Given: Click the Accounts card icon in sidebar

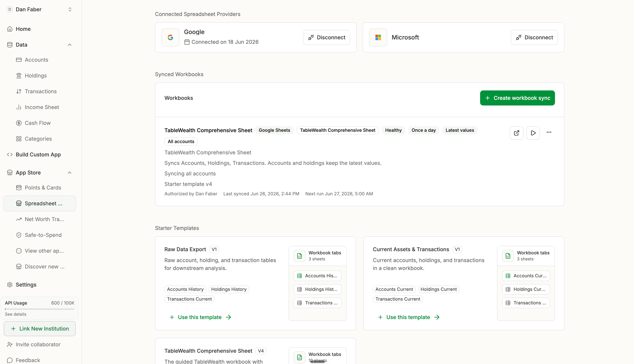Looking at the screenshot, I should click(19, 60).
